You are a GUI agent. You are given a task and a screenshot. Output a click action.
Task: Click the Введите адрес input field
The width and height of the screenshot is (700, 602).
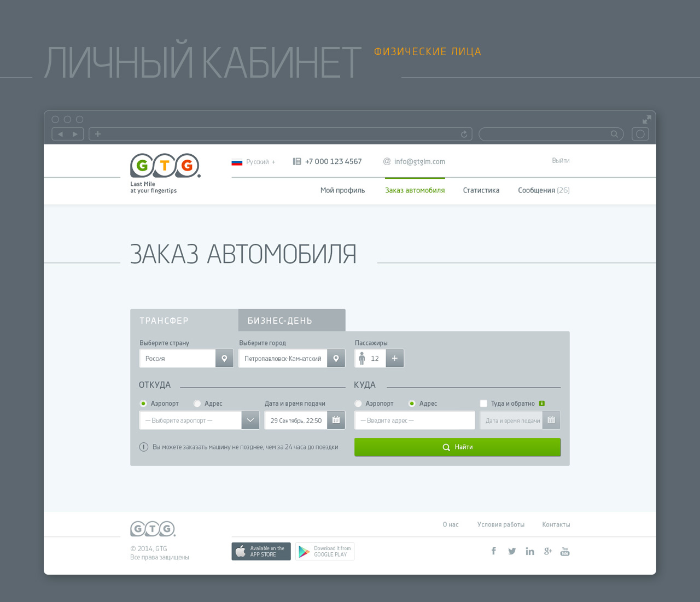coord(415,420)
